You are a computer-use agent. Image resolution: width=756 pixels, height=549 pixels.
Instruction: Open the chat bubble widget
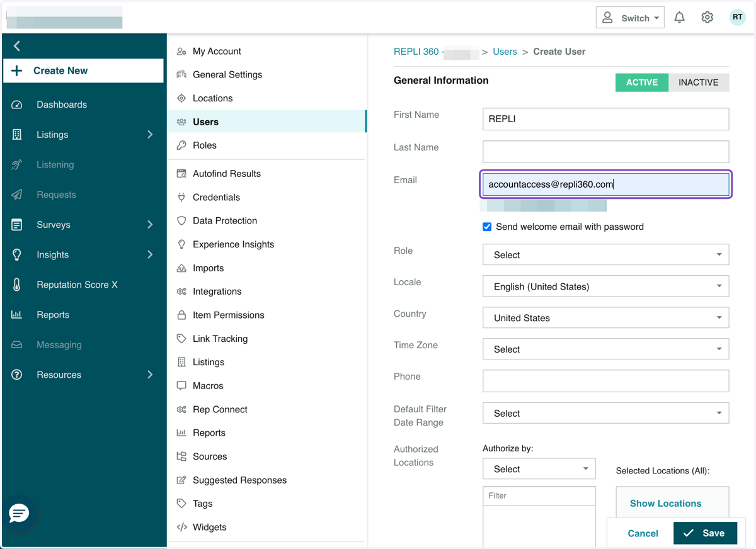(19, 513)
